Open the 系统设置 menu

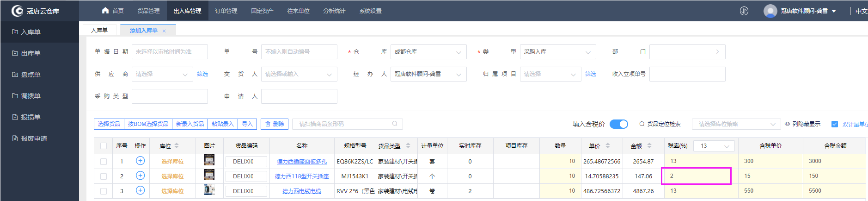pyautogui.click(x=370, y=11)
